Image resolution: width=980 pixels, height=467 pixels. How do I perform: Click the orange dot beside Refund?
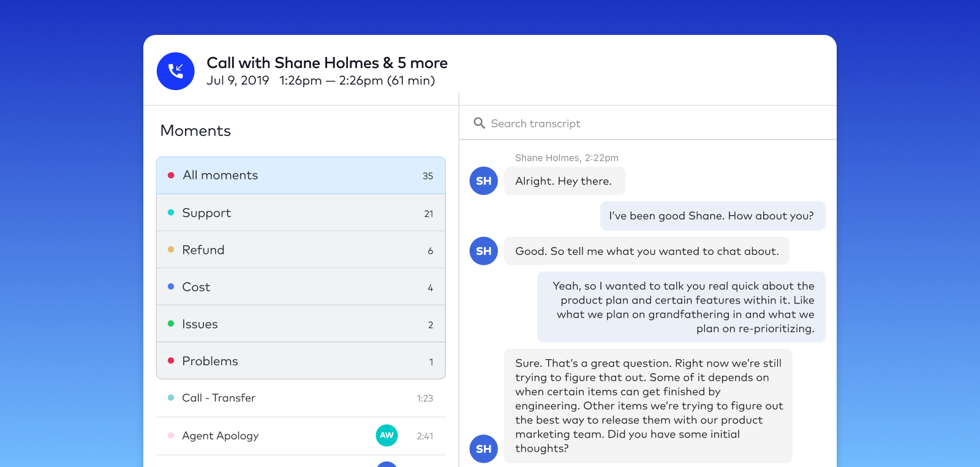click(171, 249)
